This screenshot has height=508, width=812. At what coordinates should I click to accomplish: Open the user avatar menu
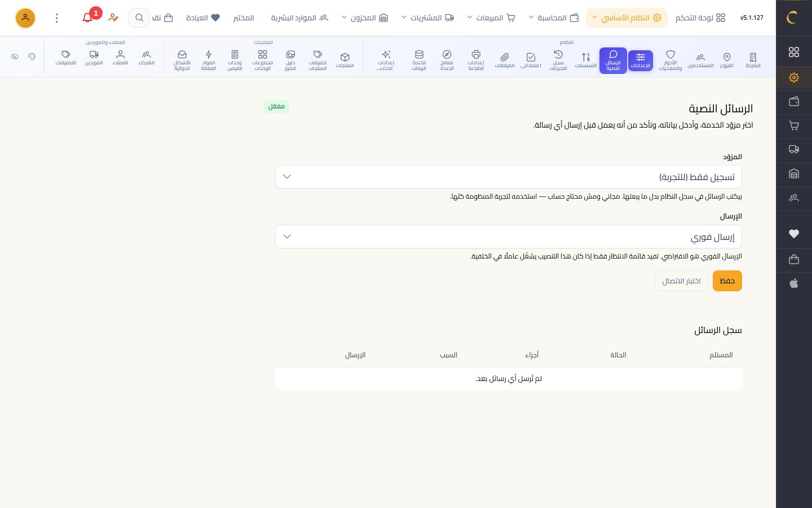25,18
